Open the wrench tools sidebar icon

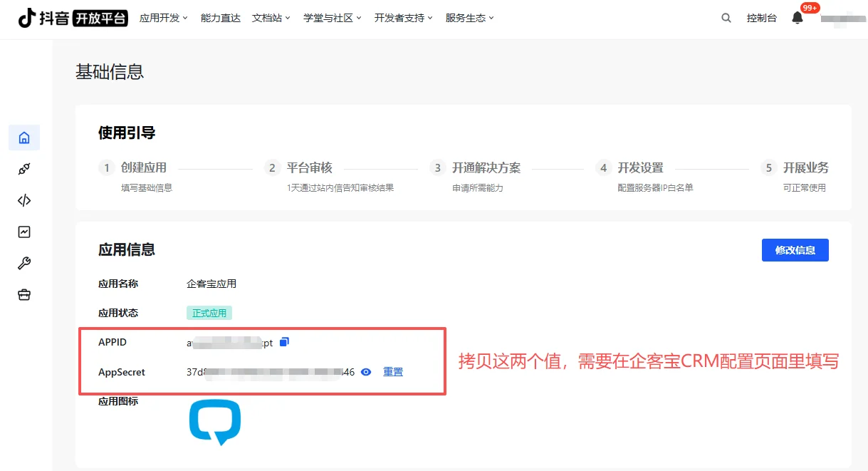coord(24,264)
